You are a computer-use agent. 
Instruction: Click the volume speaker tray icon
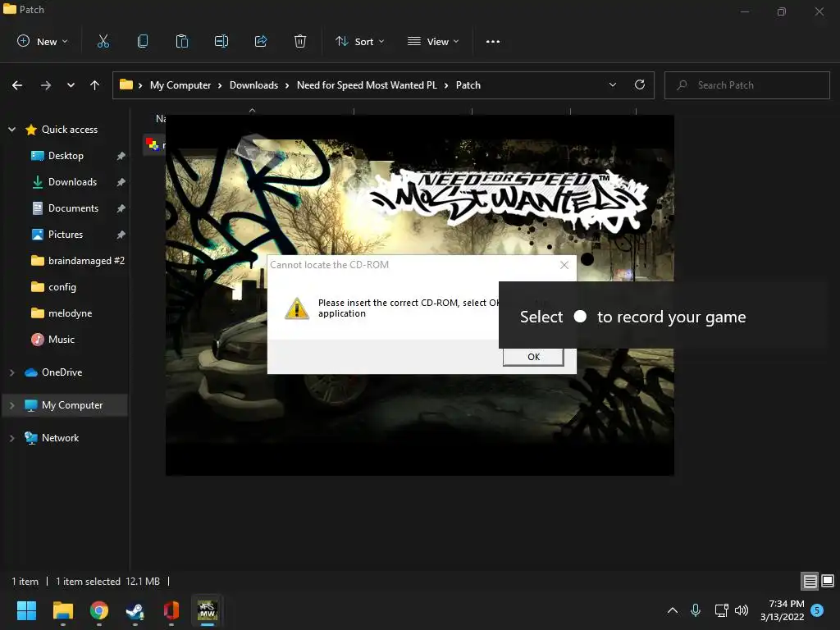[x=742, y=609]
